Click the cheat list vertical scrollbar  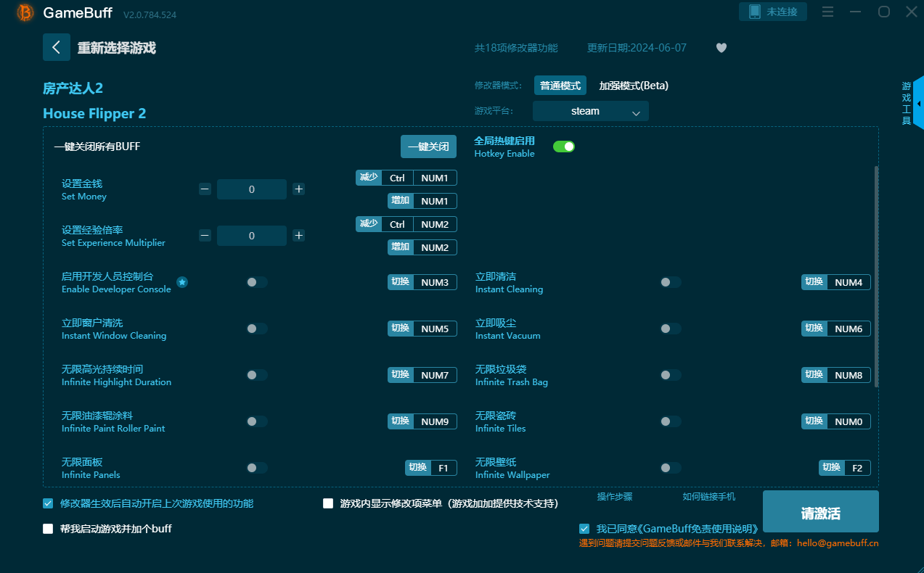[x=876, y=276]
